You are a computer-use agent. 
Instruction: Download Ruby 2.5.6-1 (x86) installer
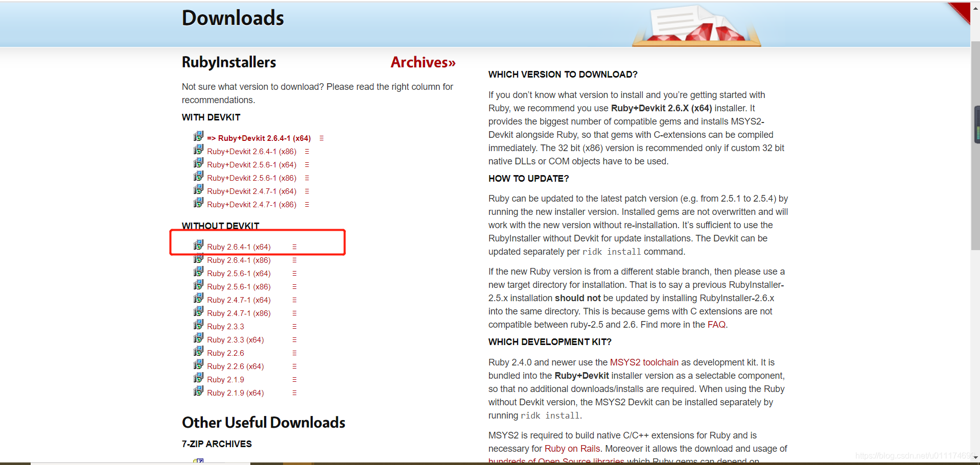pyautogui.click(x=239, y=287)
